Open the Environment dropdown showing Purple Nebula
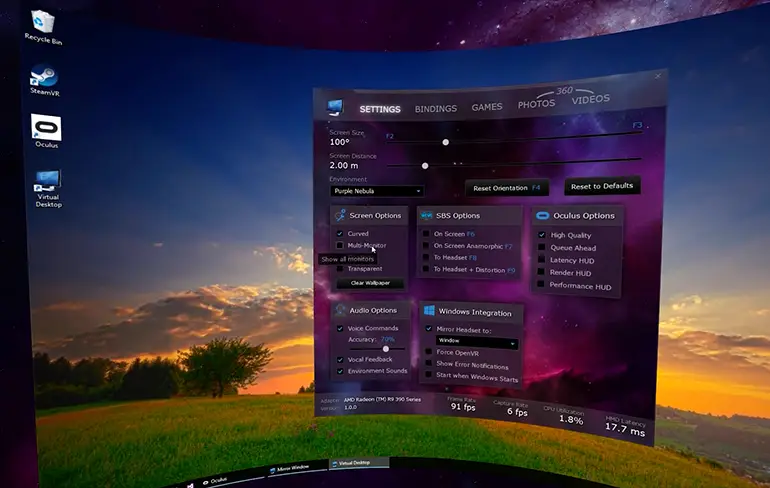Image resolution: width=770 pixels, height=488 pixels. coord(377,191)
